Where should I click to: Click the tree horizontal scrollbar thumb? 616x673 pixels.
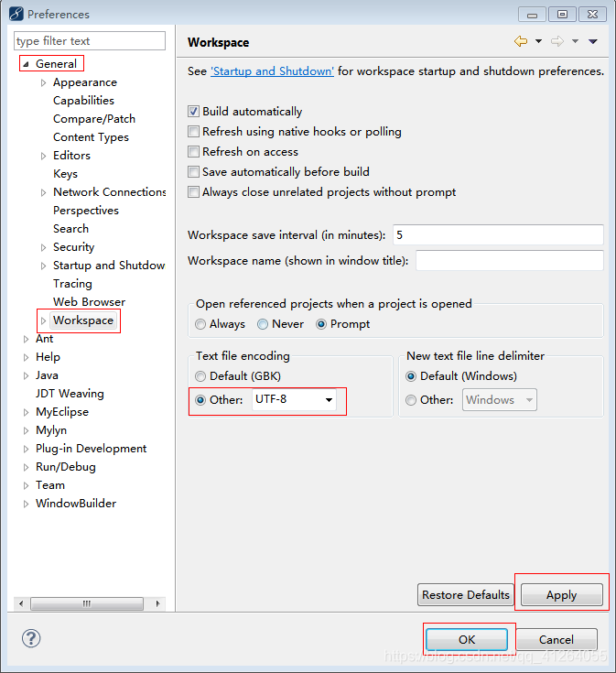pyautogui.click(x=87, y=604)
